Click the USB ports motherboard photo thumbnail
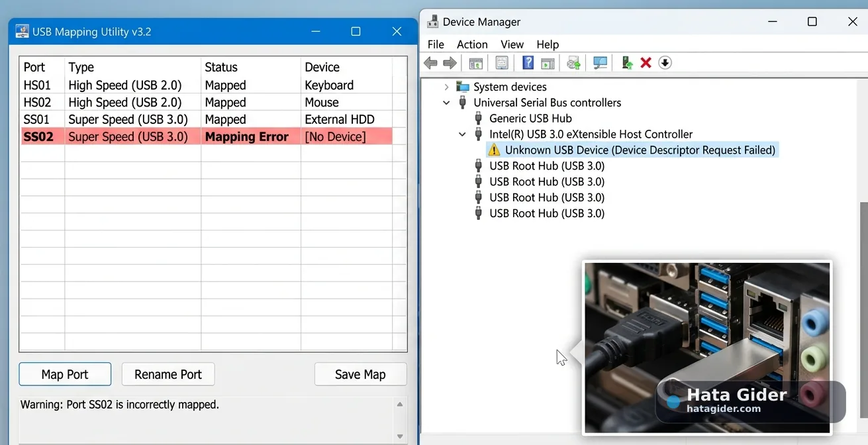 (706, 348)
